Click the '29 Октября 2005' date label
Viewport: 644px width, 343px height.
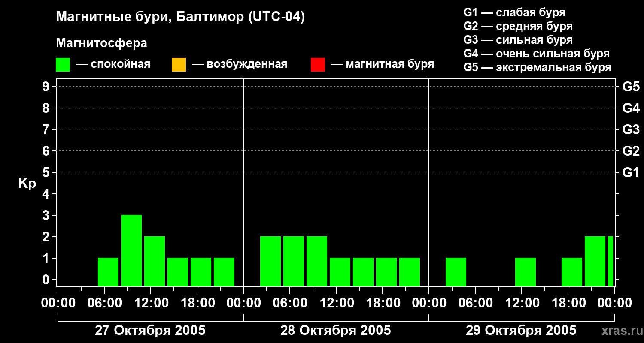pos(521,330)
